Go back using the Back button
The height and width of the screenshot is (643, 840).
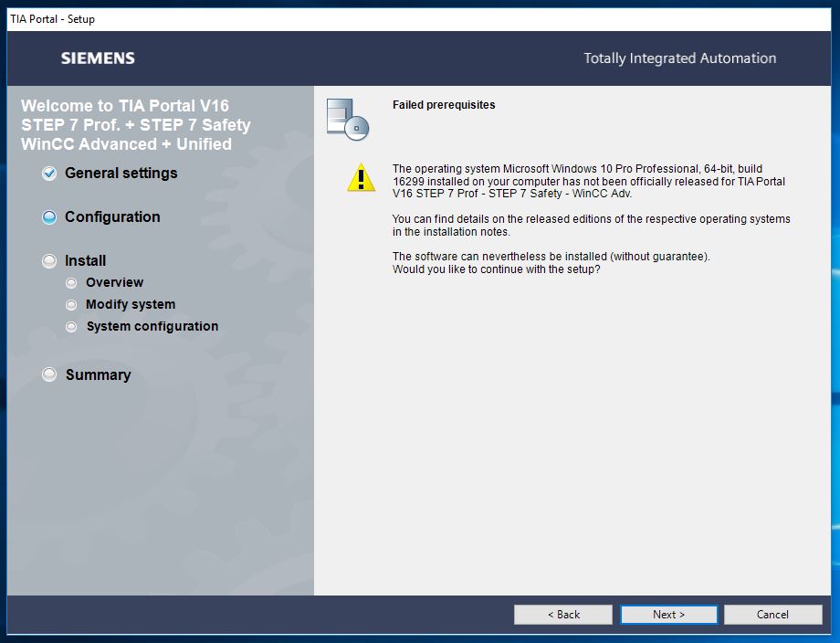tap(562, 615)
